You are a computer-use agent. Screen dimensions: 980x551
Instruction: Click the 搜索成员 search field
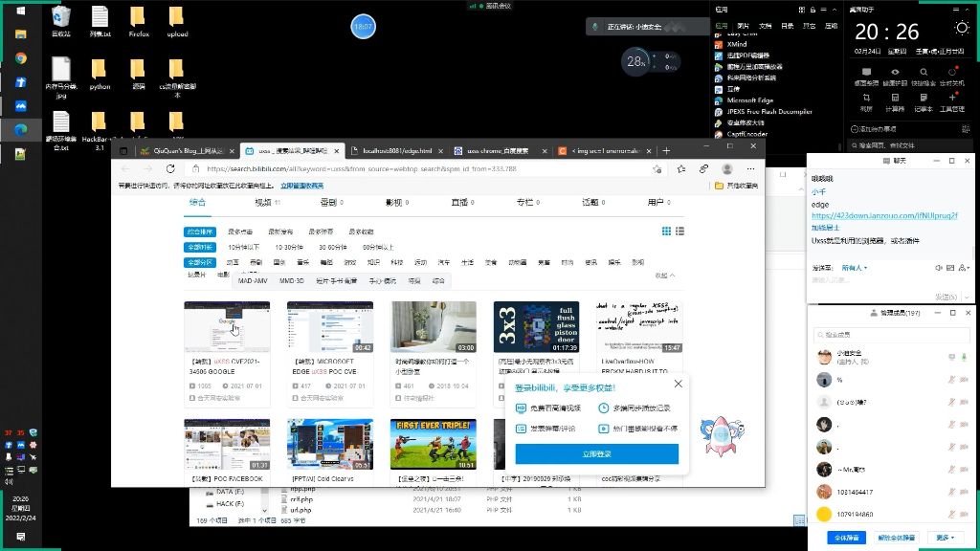(891, 334)
